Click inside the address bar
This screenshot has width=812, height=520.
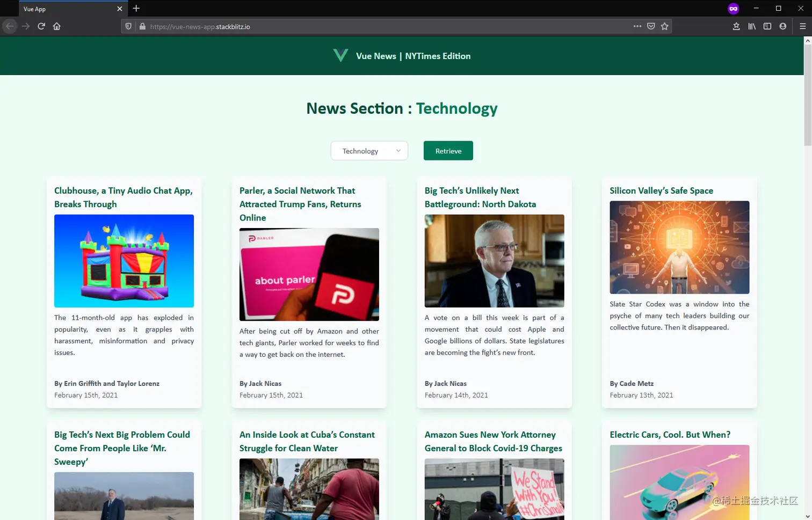pos(322,26)
